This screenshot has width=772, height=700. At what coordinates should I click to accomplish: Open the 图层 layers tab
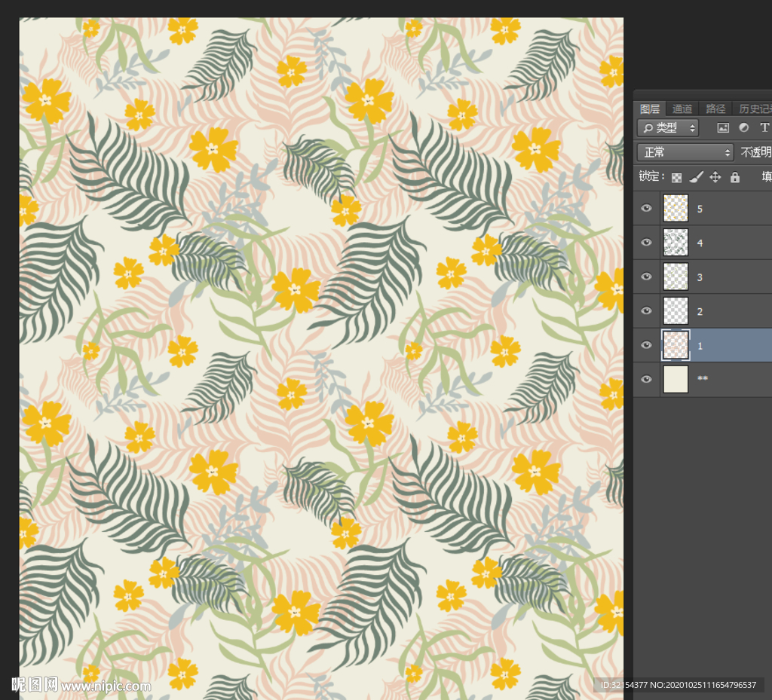point(649,109)
